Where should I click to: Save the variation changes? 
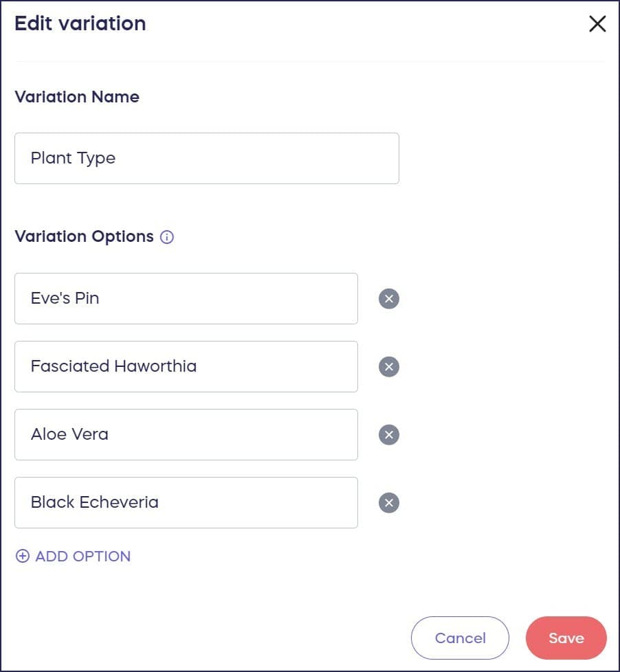[x=566, y=638]
